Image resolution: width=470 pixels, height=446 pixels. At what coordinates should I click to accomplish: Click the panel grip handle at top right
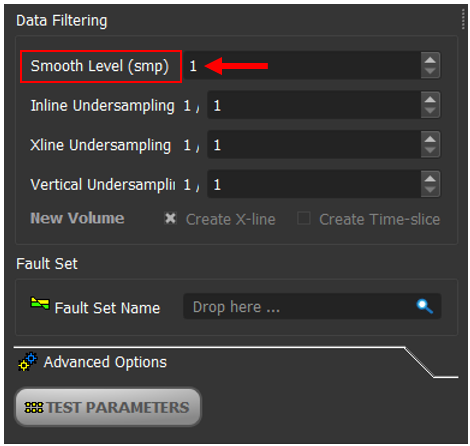463,19
